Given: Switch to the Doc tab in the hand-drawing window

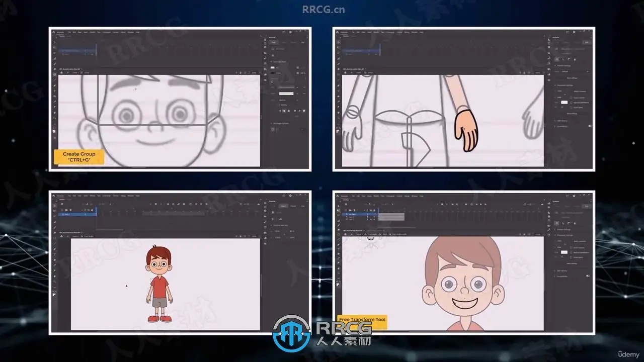Looking at the screenshot, I should coord(587,42).
